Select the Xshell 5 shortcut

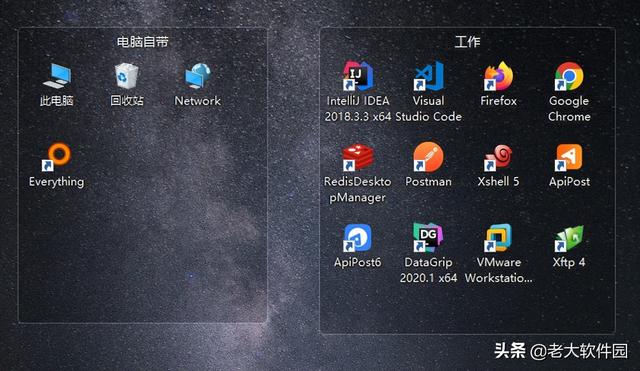498,158
